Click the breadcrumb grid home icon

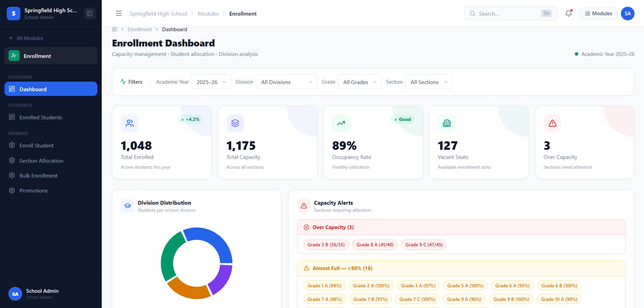point(115,29)
